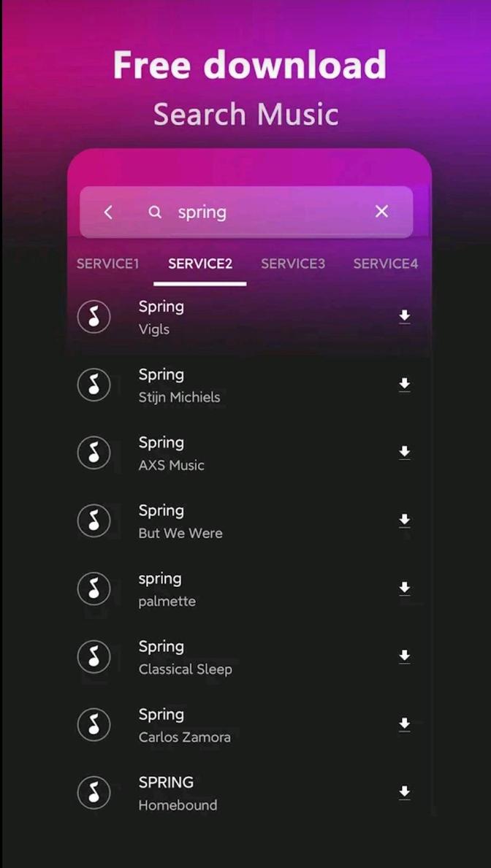
Task: Download SPRING by Homebound
Action: (x=405, y=792)
